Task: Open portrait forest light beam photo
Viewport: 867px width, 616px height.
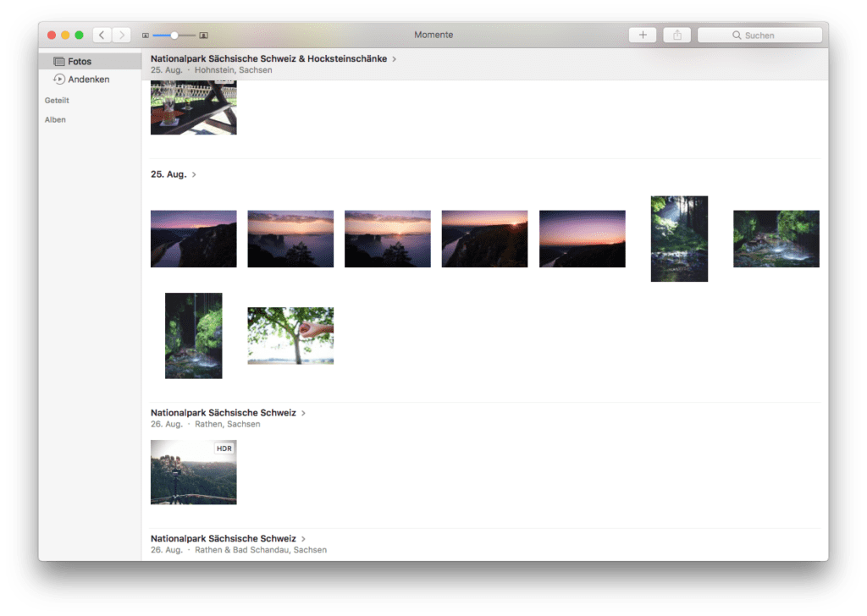Action: pos(679,239)
